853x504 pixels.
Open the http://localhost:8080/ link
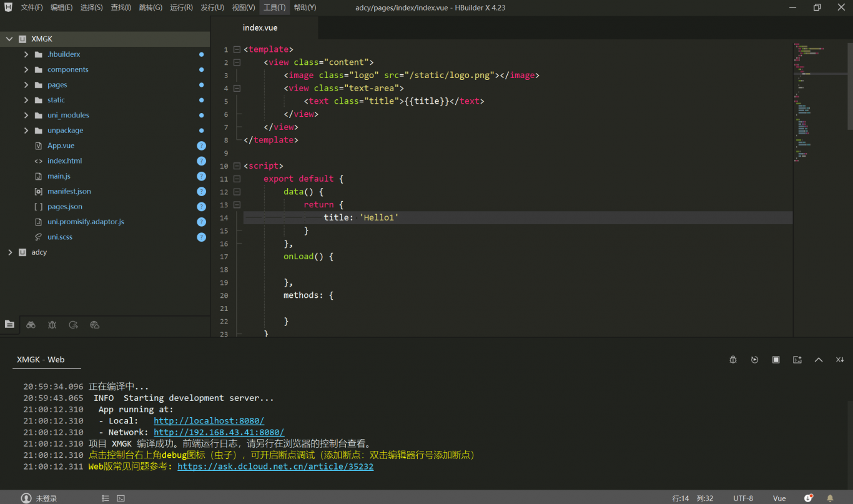pyautogui.click(x=209, y=421)
